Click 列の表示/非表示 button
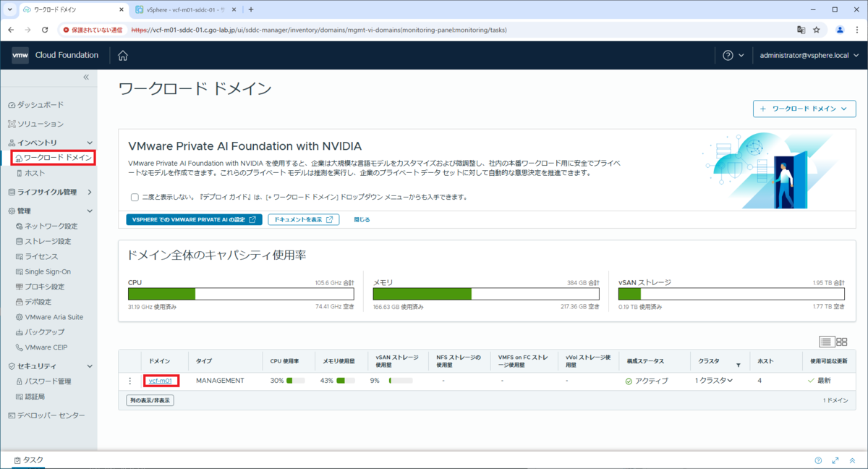868x469 pixels. [150, 400]
